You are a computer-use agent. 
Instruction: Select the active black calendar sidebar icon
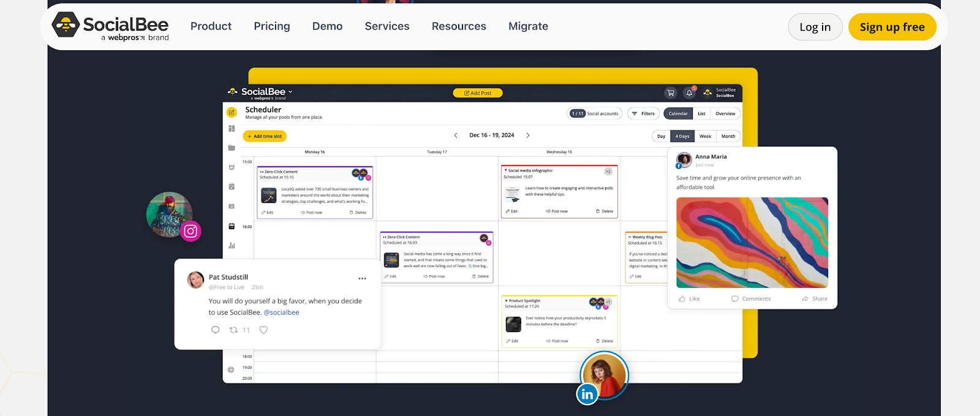pyautogui.click(x=232, y=226)
